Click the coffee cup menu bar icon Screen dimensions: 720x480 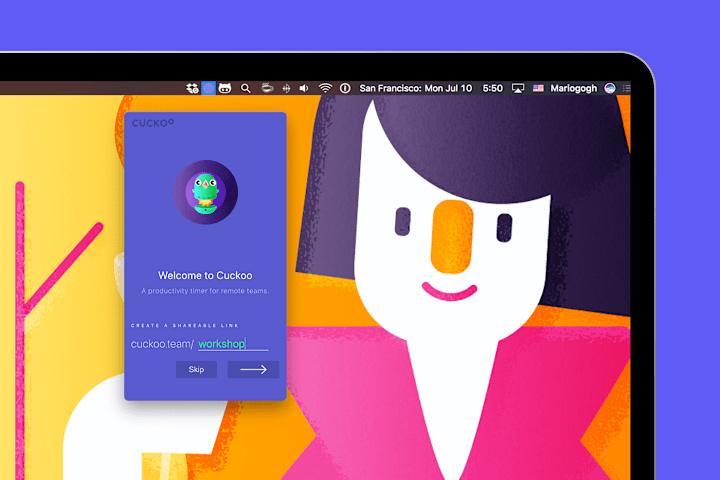(267, 88)
